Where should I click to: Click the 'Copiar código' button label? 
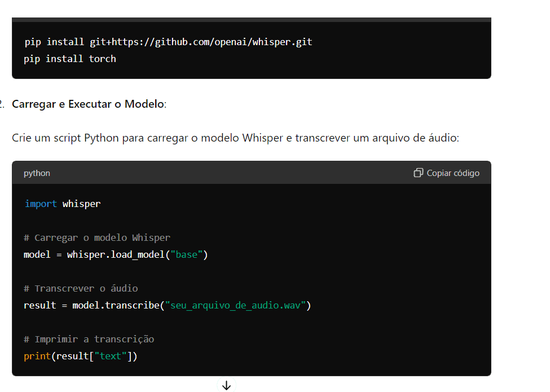[x=453, y=173]
